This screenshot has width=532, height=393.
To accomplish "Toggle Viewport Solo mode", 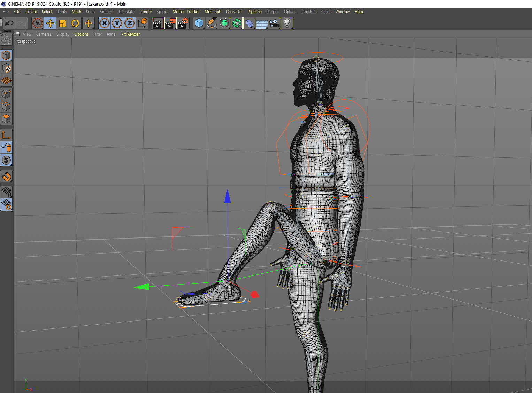I will (x=6, y=160).
